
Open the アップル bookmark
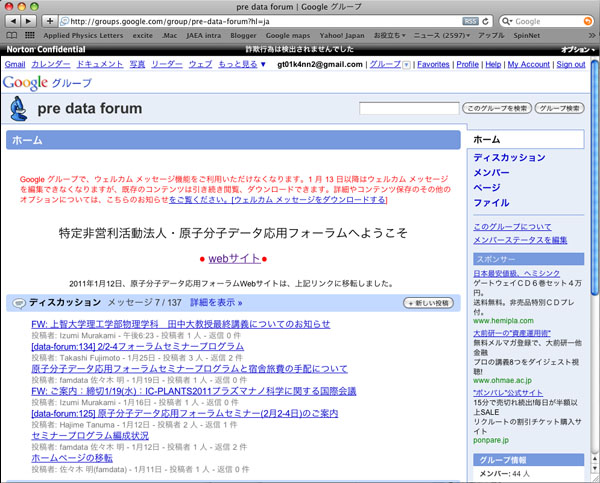point(491,36)
